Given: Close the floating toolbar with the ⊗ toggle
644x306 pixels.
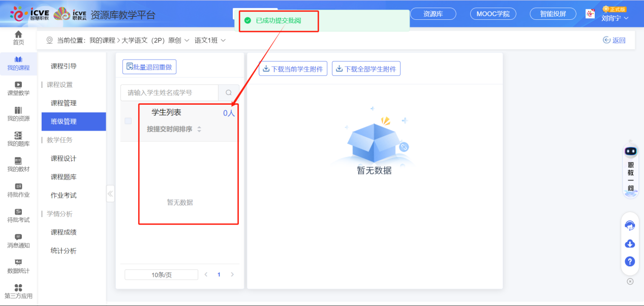Looking at the screenshot, I should 630,280.
